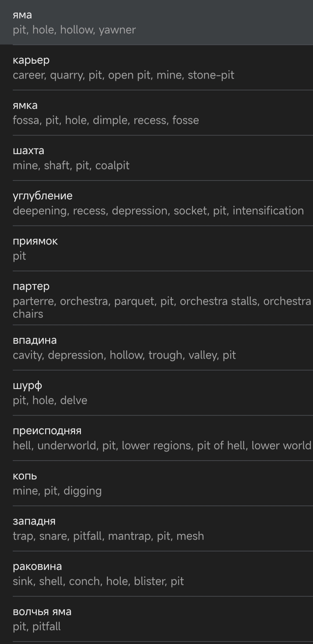Tap the 'trap, snare, pitfall' translation line

[x=108, y=536]
